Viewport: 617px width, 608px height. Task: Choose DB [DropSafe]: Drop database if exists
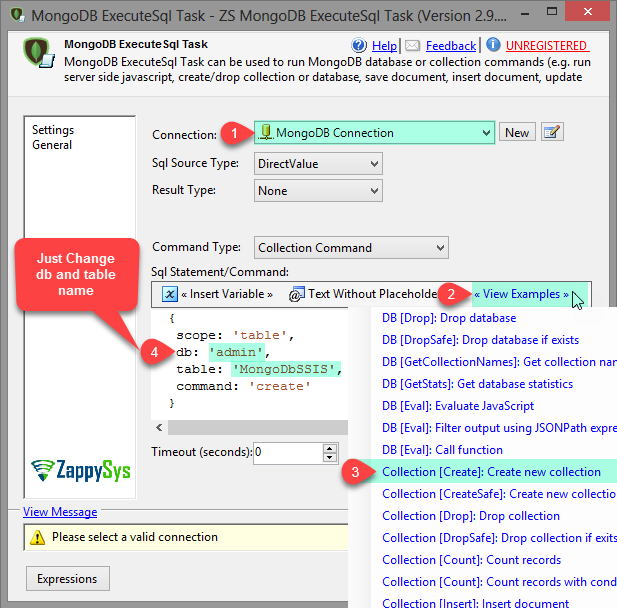click(x=480, y=340)
